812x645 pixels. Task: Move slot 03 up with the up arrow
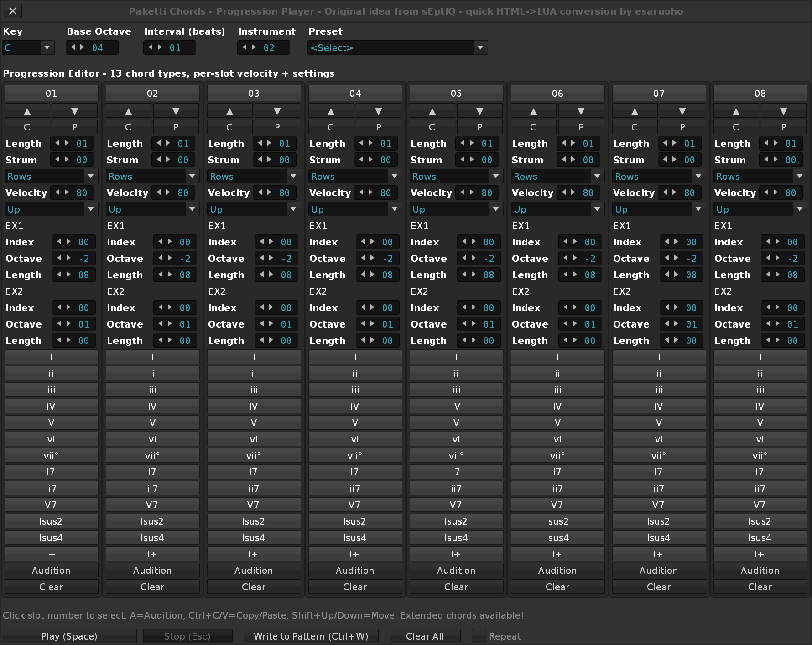pos(230,111)
